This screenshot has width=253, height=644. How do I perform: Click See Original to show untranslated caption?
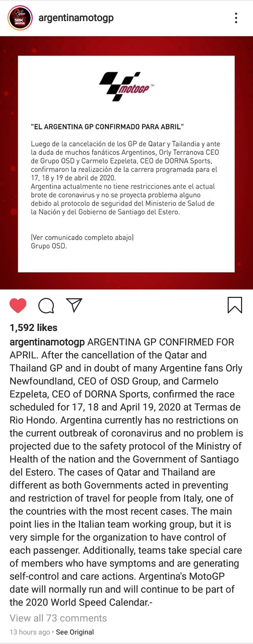pos(75,632)
